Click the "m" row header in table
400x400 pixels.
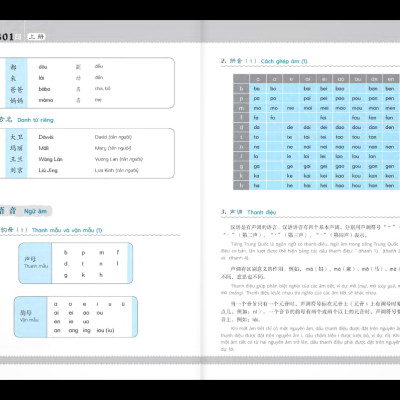click(x=241, y=108)
